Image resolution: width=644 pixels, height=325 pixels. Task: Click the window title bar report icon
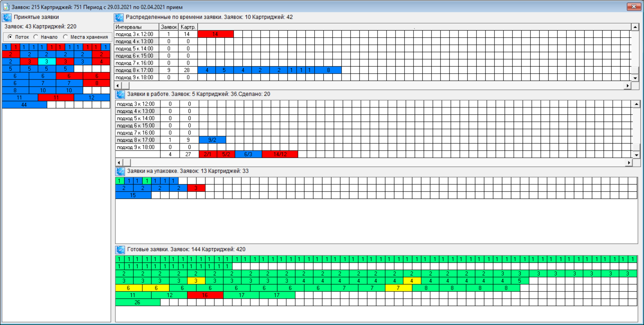tap(6, 7)
